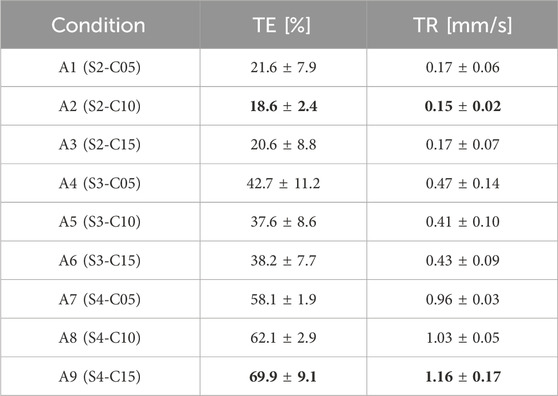The height and width of the screenshot is (396, 558).
Task: Select the A6 (S3-C15) row label
Action: 100,260
